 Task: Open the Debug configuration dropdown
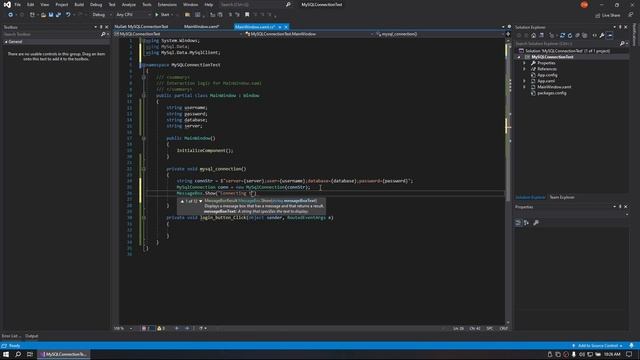point(102,15)
